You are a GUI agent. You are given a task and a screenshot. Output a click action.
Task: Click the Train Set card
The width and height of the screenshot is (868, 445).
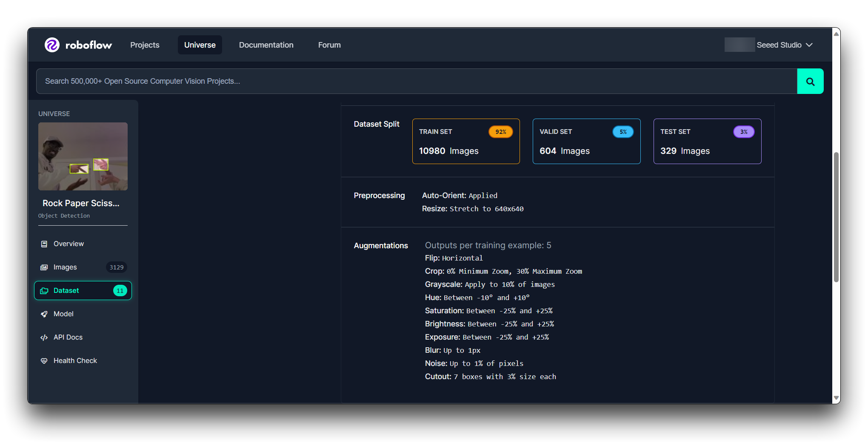[x=466, y=141]
